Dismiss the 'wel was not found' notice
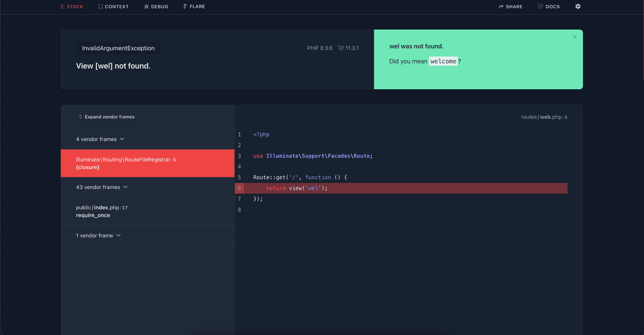The image size is (644, 335). pyautogui.click(x=575, y=37)
